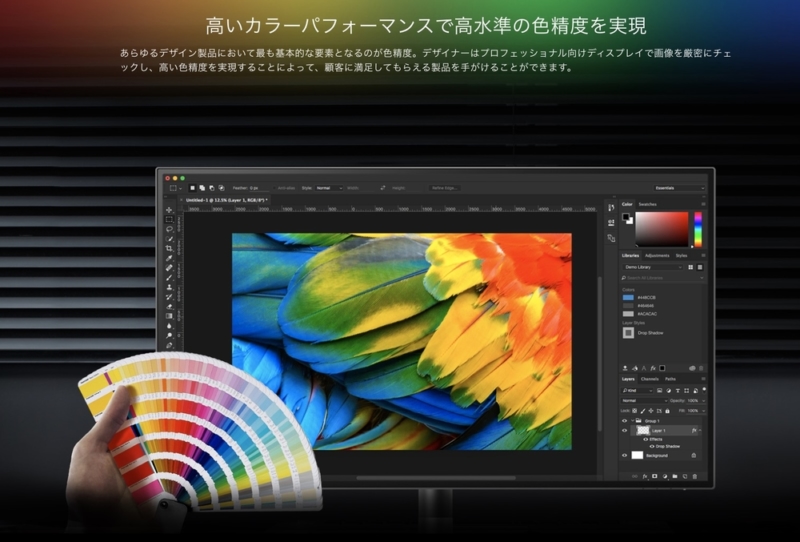The height and width of the screenshot is (542, 800).
Task: Select the Eraser tool
Action: click(x=169, y=306)
